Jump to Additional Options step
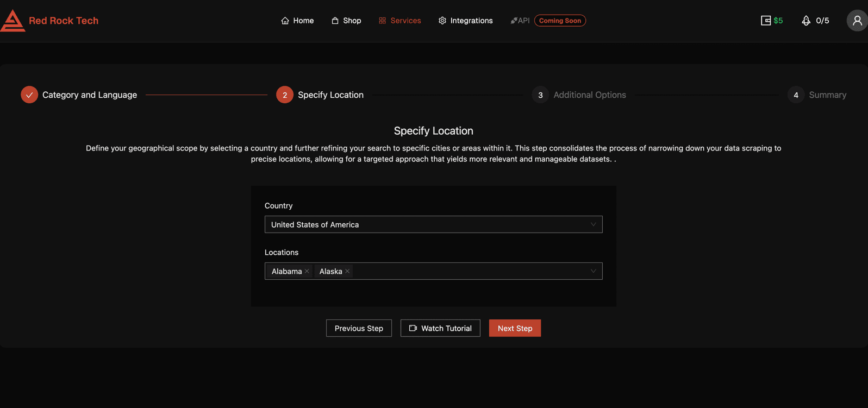 coord(590,95)
